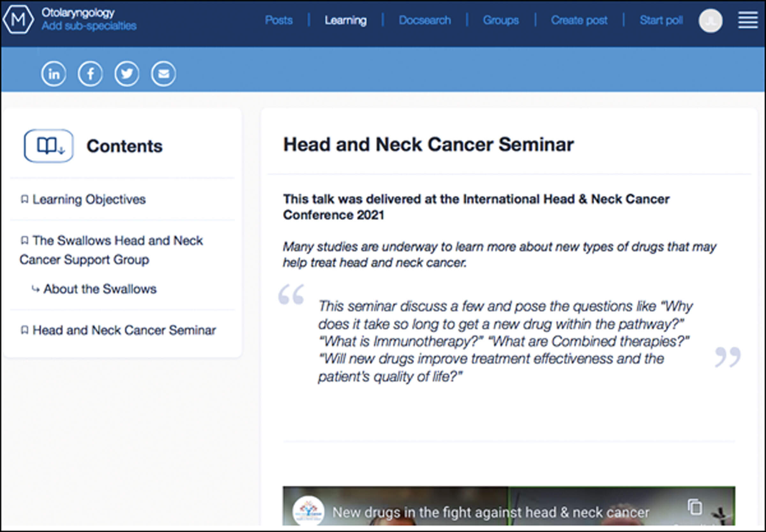Open the hamburger menu

[748, 20]
